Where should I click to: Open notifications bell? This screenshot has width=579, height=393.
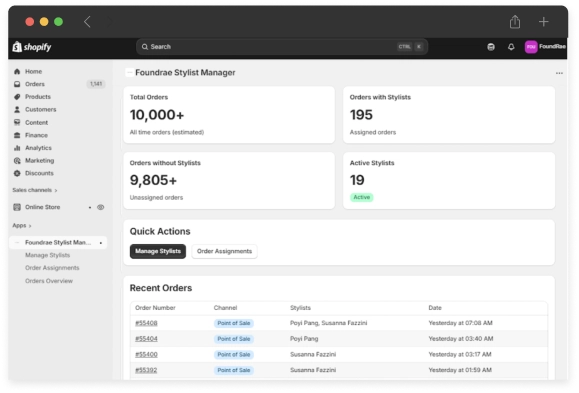pyautogui.click(x=511, y=47)
